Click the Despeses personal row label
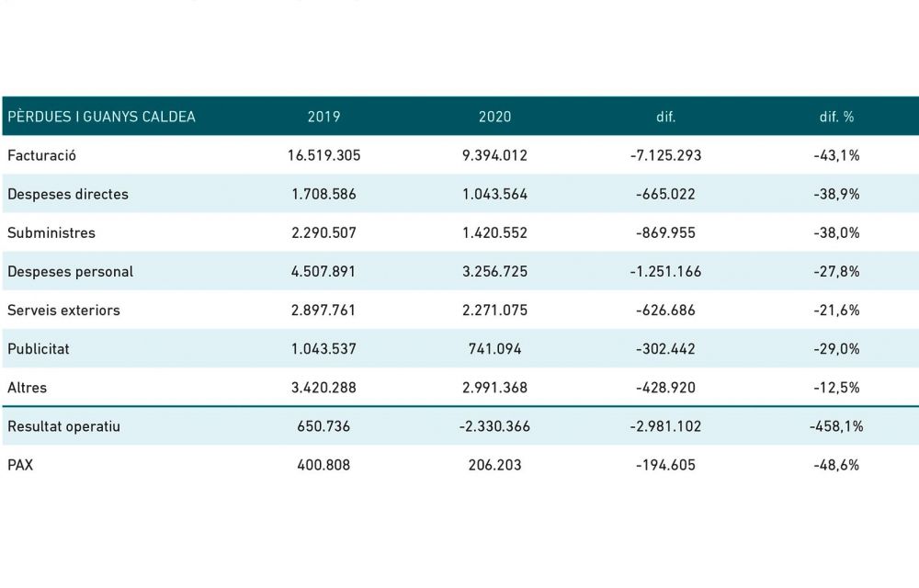The width and height of the screenshot is (919, 588). pyautogui.click(x=70, y=271)
